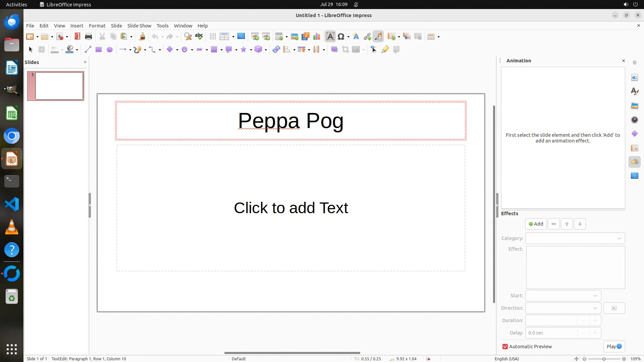This screenshot has height=362, width=644.
Task: Open the Format menu
Action: point(97,26)
